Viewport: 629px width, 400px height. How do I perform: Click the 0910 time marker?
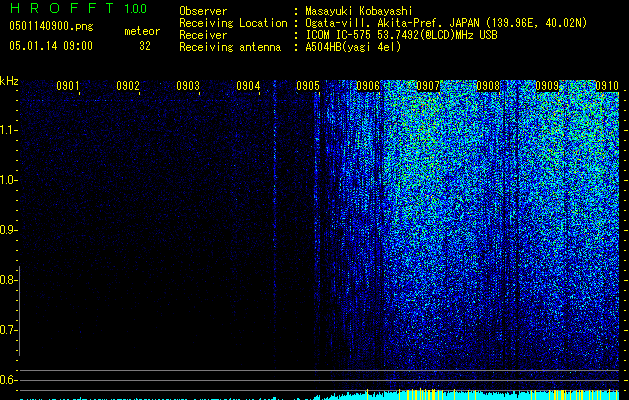607,86
